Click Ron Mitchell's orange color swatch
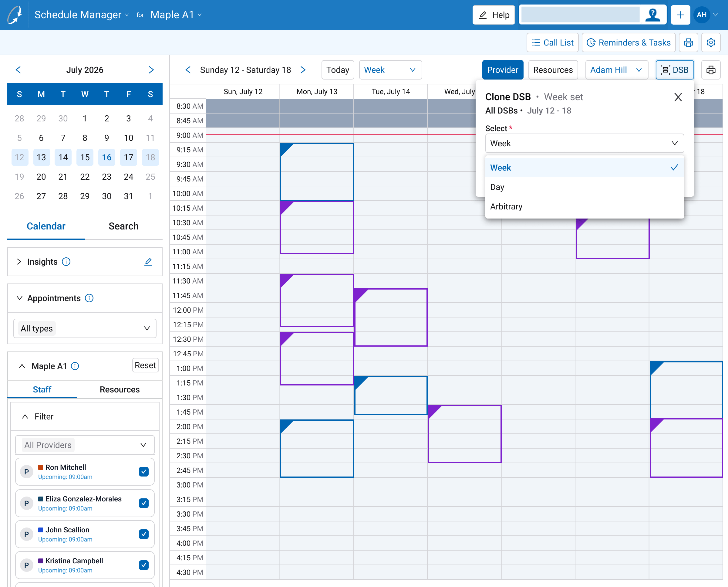Screen dimensions: 728x587 pyautogui.click(x=41, y=467)
